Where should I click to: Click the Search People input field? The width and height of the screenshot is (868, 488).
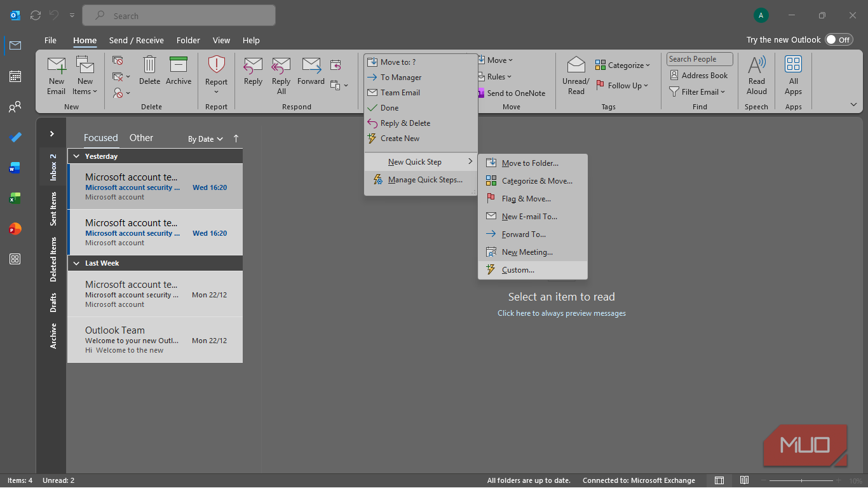point(699,59)
